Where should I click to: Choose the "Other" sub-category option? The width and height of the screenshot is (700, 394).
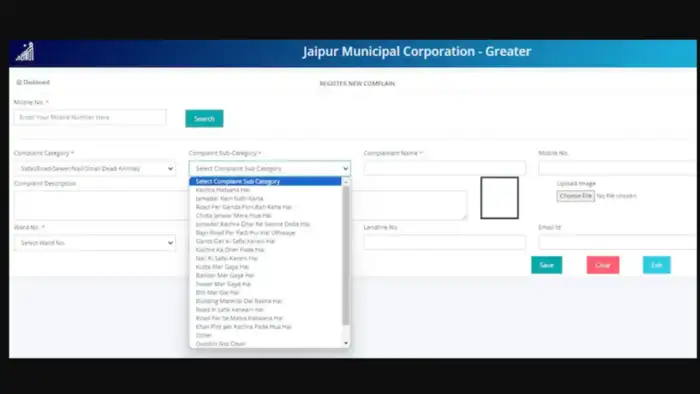[204, 335]
